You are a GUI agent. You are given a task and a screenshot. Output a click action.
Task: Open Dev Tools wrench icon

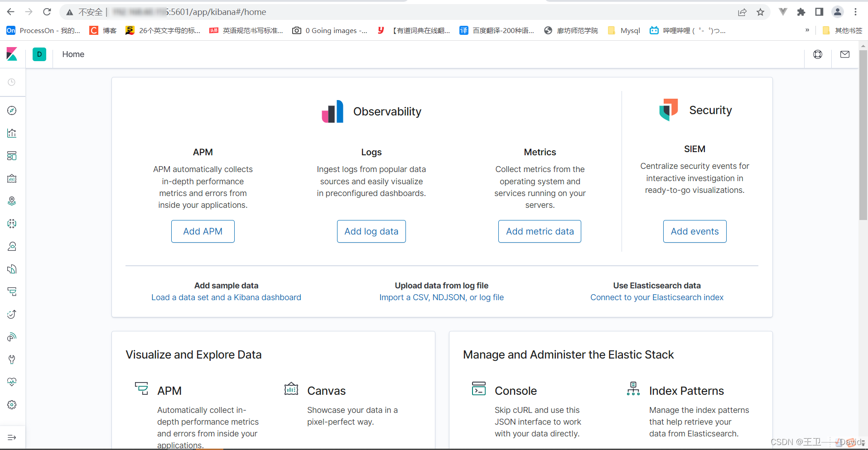[12, 359]
